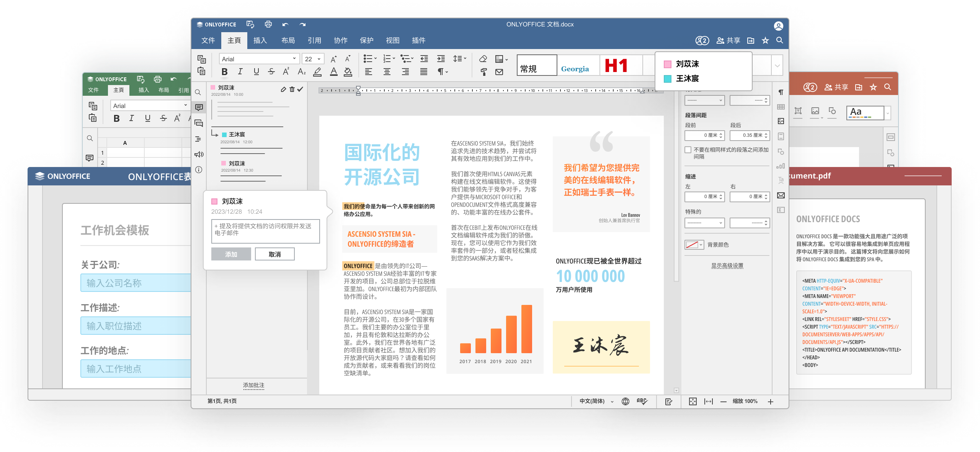This screenshot has width=980, height=452.
Task: Open the Arial font name dropdown
Action: [x=294, y=59]
